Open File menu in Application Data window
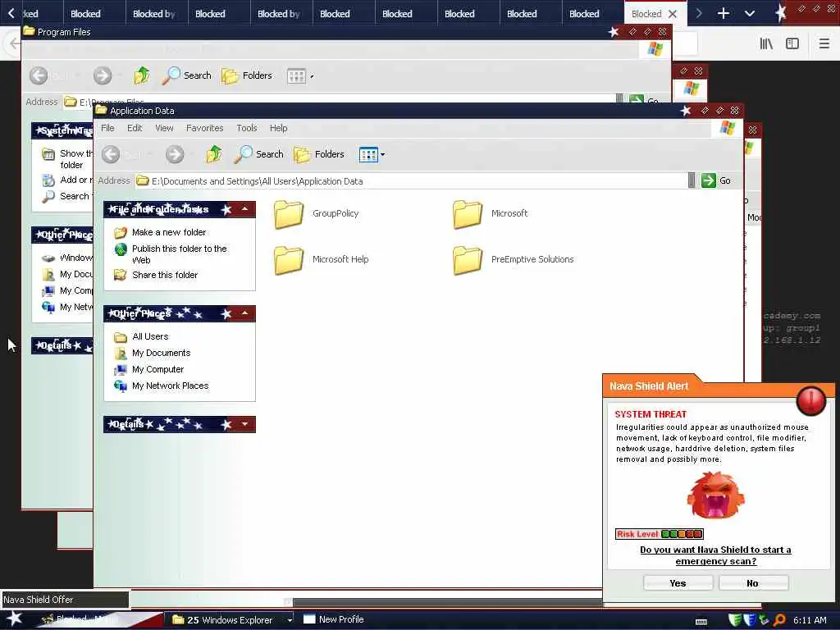 (107, 128)
